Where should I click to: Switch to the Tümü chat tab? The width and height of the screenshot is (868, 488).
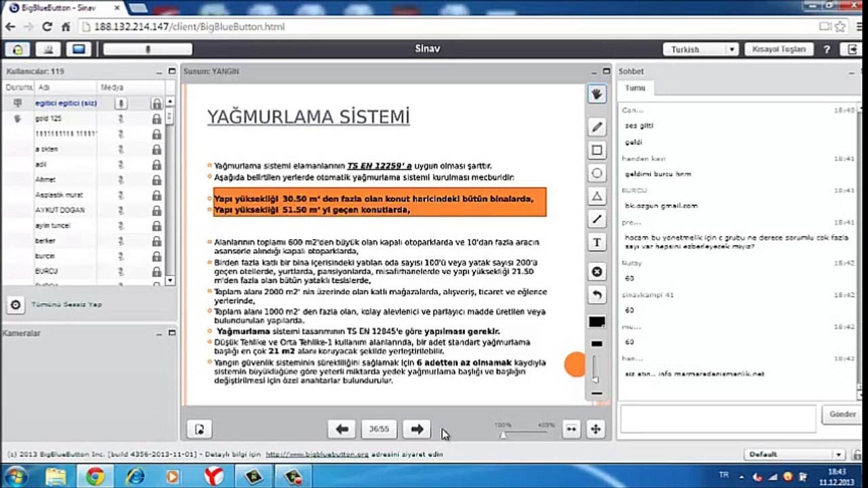click(x=635, y=88)
